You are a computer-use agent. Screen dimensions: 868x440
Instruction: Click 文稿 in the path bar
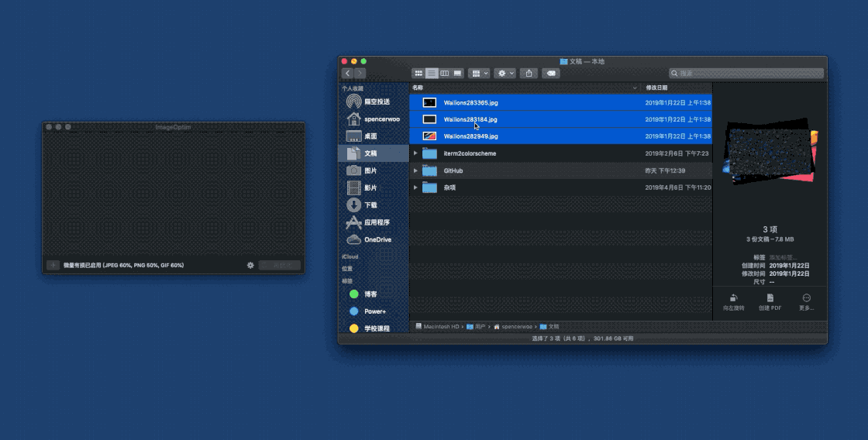coord(549,327)
